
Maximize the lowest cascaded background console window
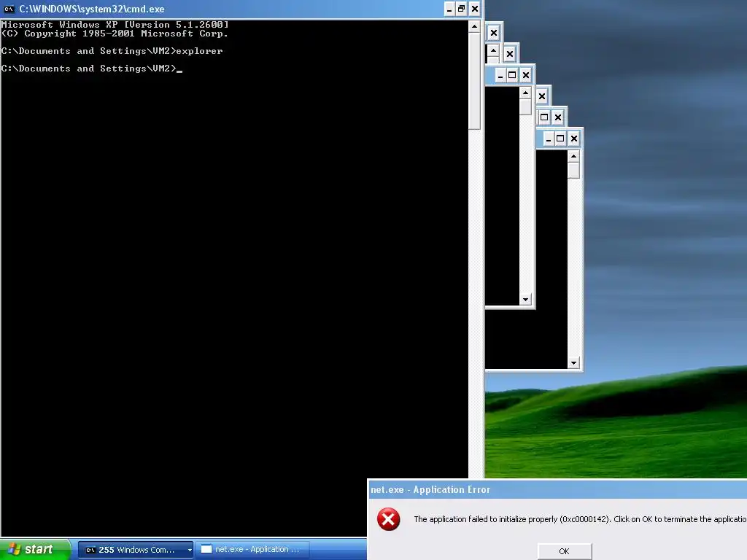click(561, 139)
